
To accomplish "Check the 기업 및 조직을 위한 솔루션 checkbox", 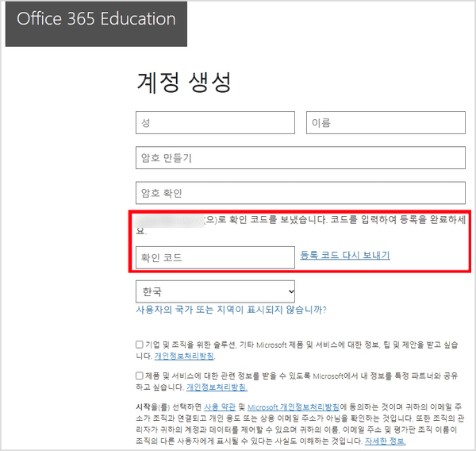I will point(140,345).
